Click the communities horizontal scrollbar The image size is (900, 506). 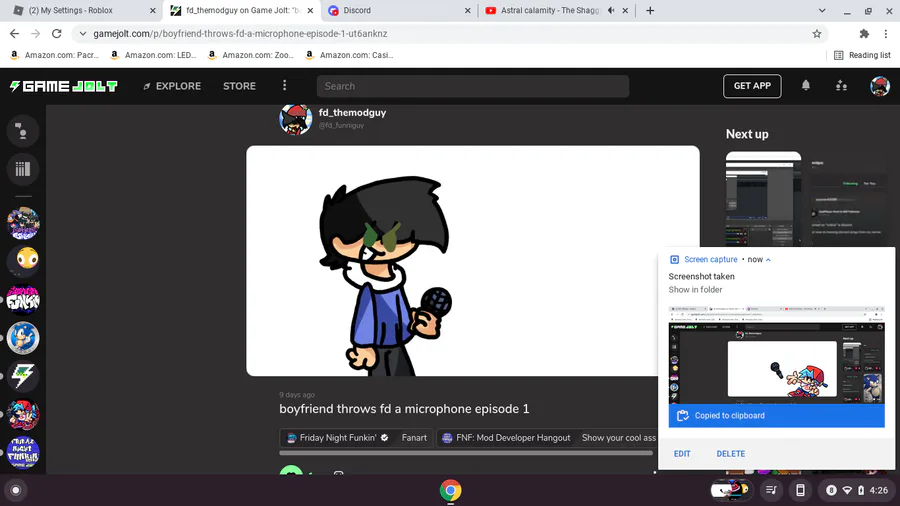coord(466,453)
